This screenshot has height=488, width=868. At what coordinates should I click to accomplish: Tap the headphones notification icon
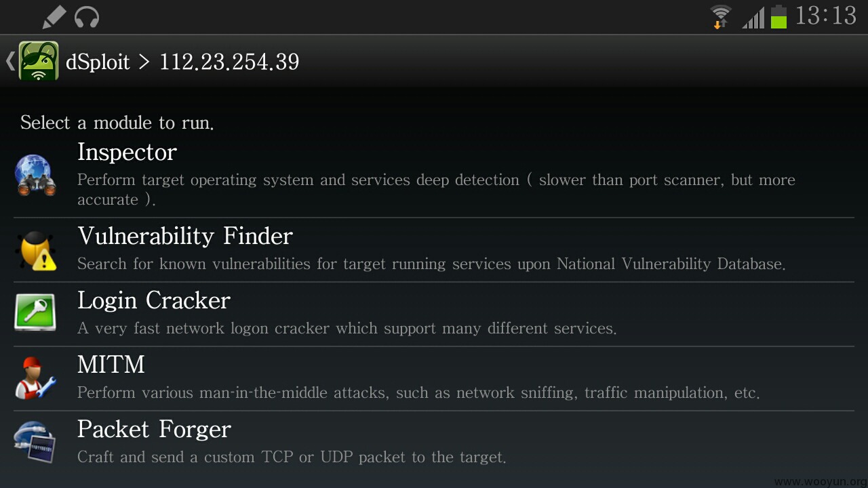(x=87, y=17)
